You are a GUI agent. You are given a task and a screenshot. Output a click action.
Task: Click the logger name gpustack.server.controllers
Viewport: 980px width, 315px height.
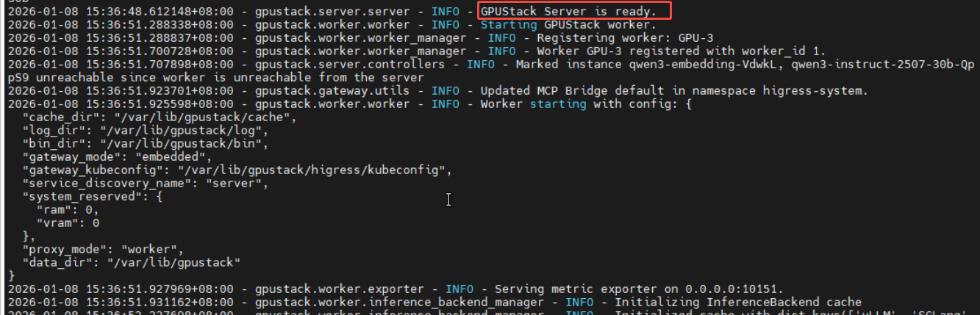[350, 64]
